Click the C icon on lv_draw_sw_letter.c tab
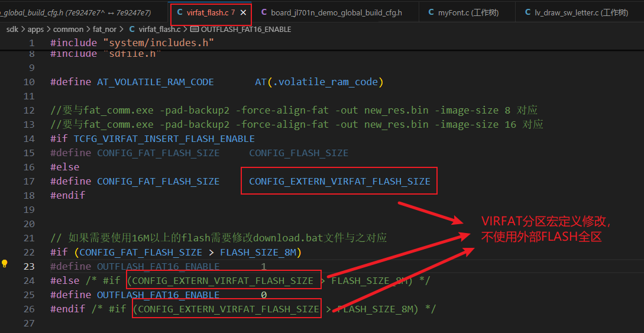The image size is (644, 333). (528, 13)
